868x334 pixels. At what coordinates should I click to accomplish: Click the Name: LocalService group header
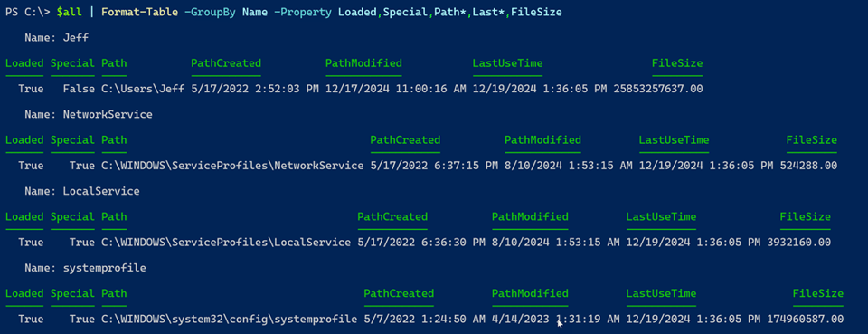(x=82, y=192)
